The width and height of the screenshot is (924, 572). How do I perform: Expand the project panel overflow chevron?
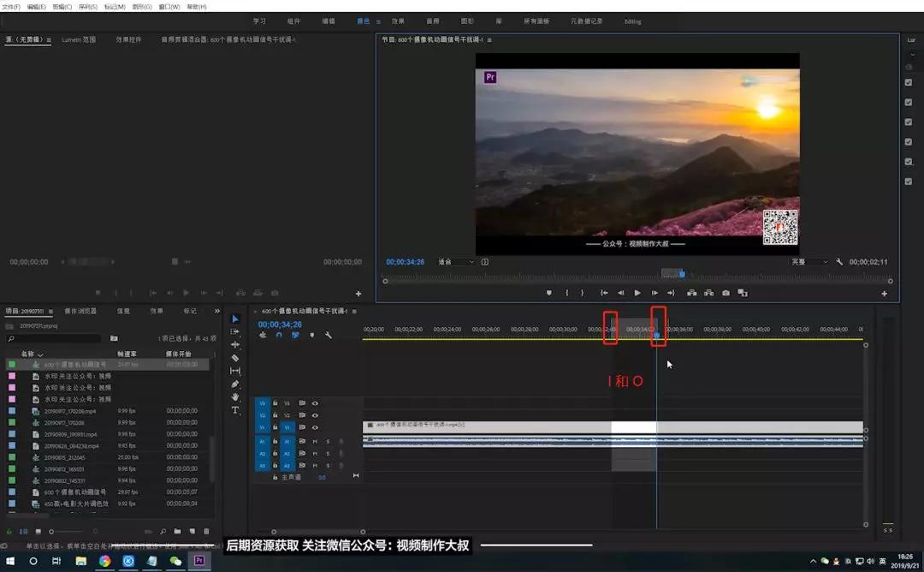[x=216, y=311]
